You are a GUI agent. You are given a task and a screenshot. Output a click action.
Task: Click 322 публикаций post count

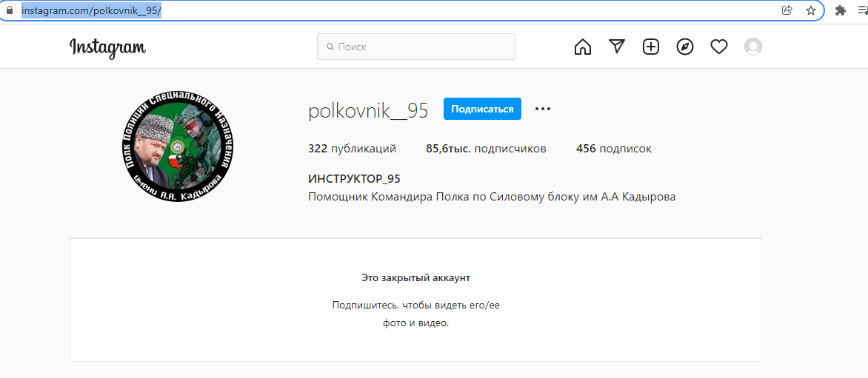click(x=352, y=149)
